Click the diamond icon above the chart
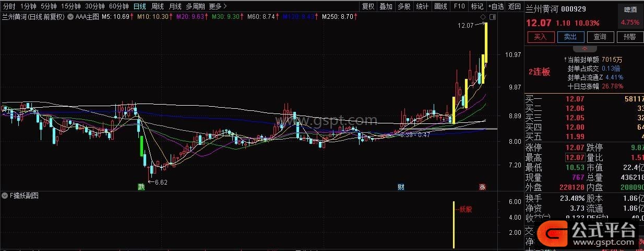 click(484, 17)
